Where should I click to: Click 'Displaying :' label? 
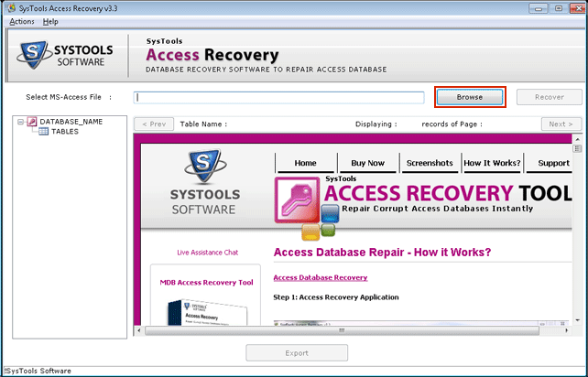pyautogui.click(x=376, y=124)
